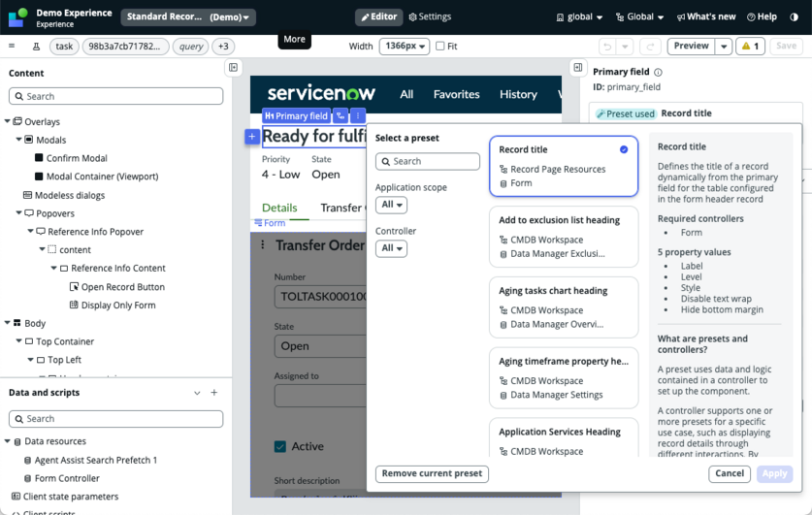Select Agent Assist Search Prefetch 1 resource
This screenshot has height=515, width=812.
click(96, 460)
